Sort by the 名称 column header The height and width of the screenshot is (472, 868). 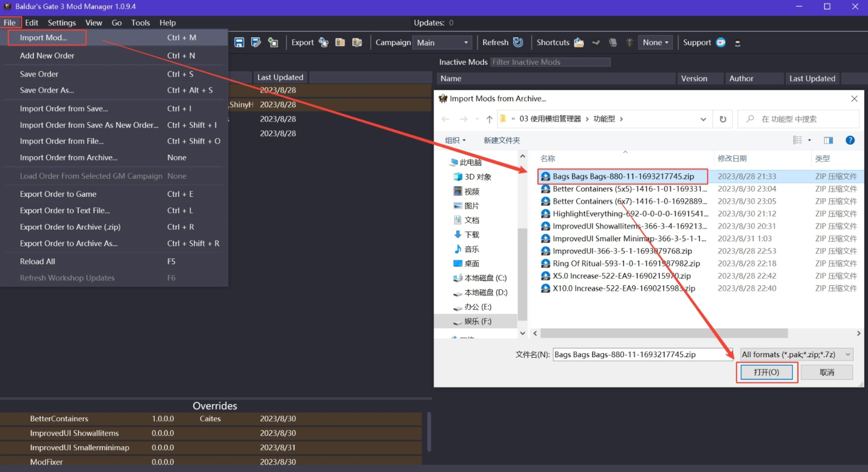[625, 159]
